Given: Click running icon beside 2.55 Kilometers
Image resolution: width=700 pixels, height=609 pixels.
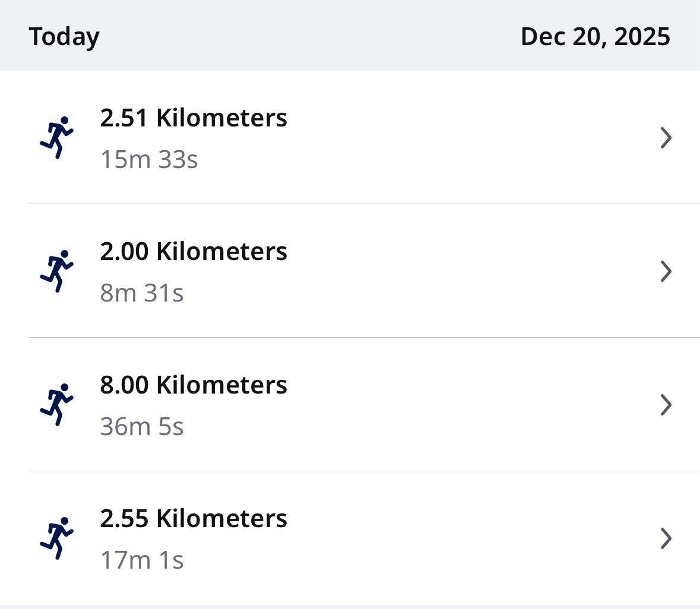Looking at the screenshot, I should click(56, 538).
